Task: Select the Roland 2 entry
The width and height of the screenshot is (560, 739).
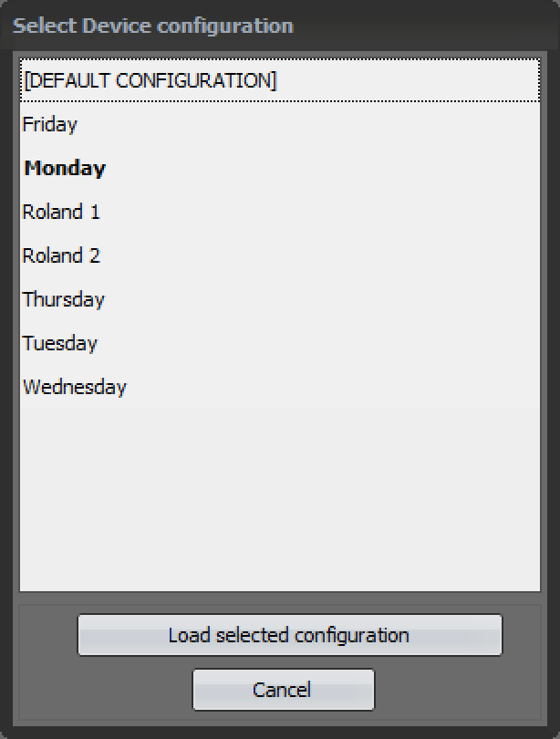Action: click(280, 255)
